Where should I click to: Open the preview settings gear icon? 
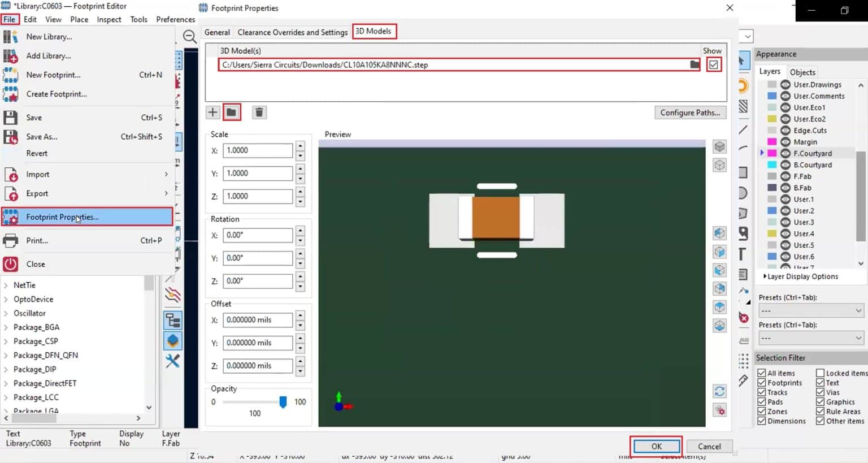(719, 410)
